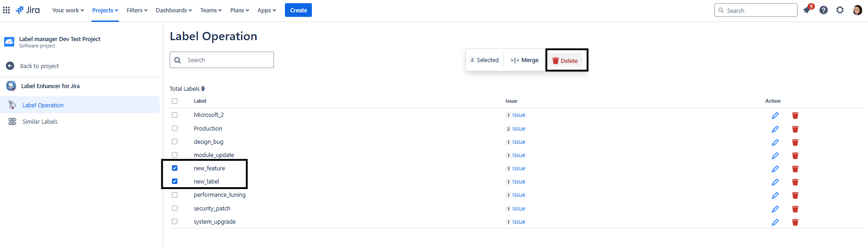The height and width of the screenshot is (247, 868).
Task: Click the Back to project link text
Action: point(39,66)
